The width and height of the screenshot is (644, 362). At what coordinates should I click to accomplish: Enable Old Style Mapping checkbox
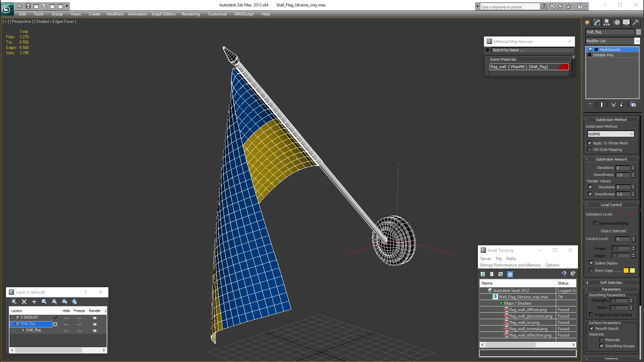[590, 149]
